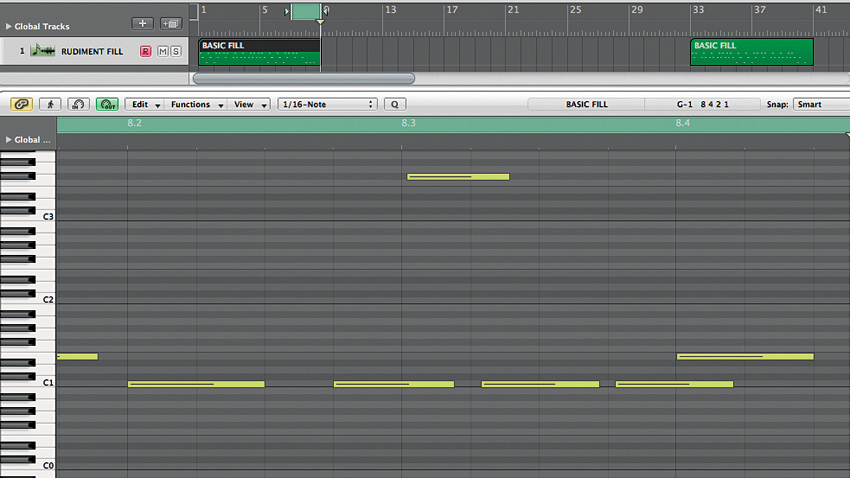Select the RUDIMENT FILL track name
This screenshot has width=850, height=478.
tap(92, 51)
